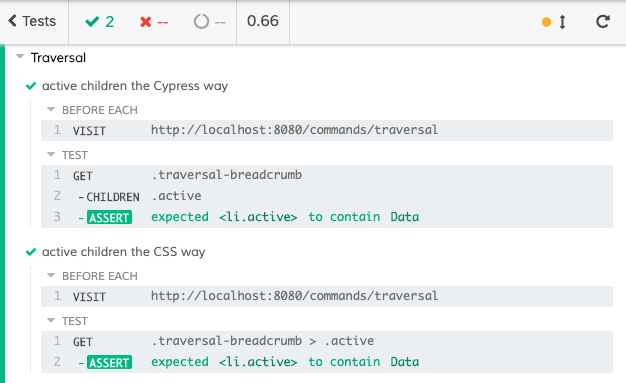Viewport: 626px width, 383px height.
Task: Rerun all tests with reload icon
Action: point(603,22)
